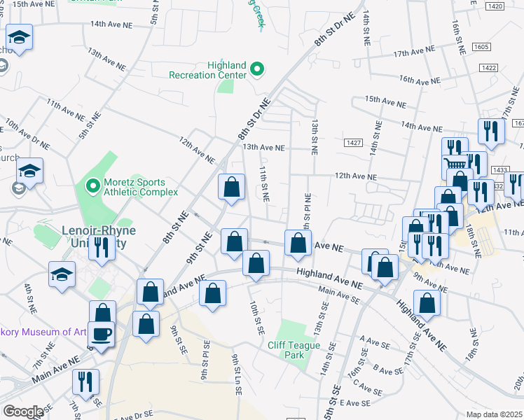Open the Highland Recreation Center label text

tap(208, 70)
